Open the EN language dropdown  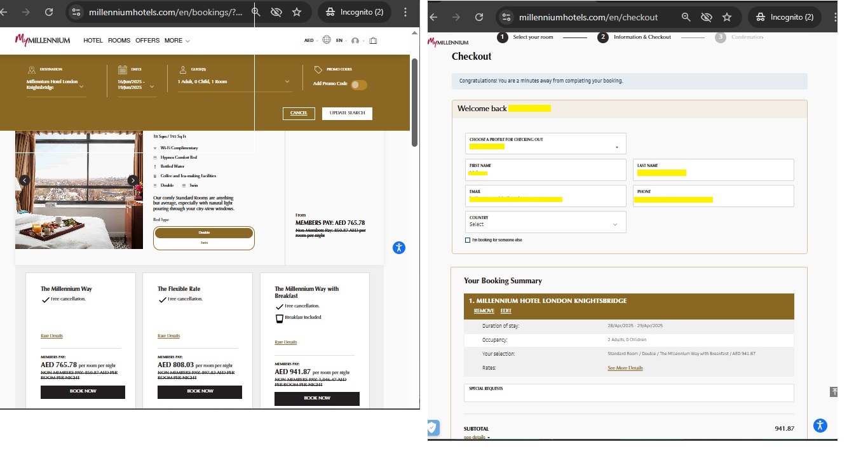click(341, 41)
